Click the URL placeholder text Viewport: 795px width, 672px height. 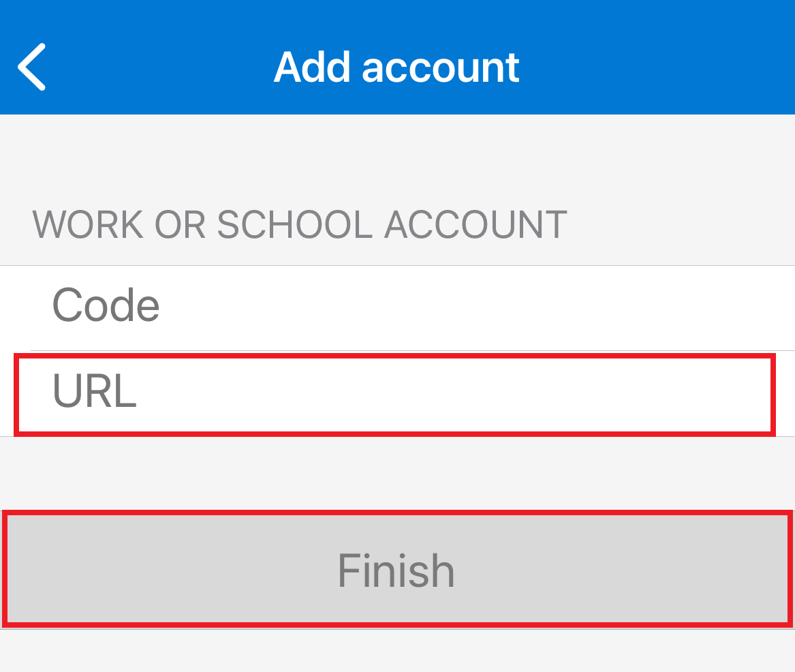coord(95,393)
